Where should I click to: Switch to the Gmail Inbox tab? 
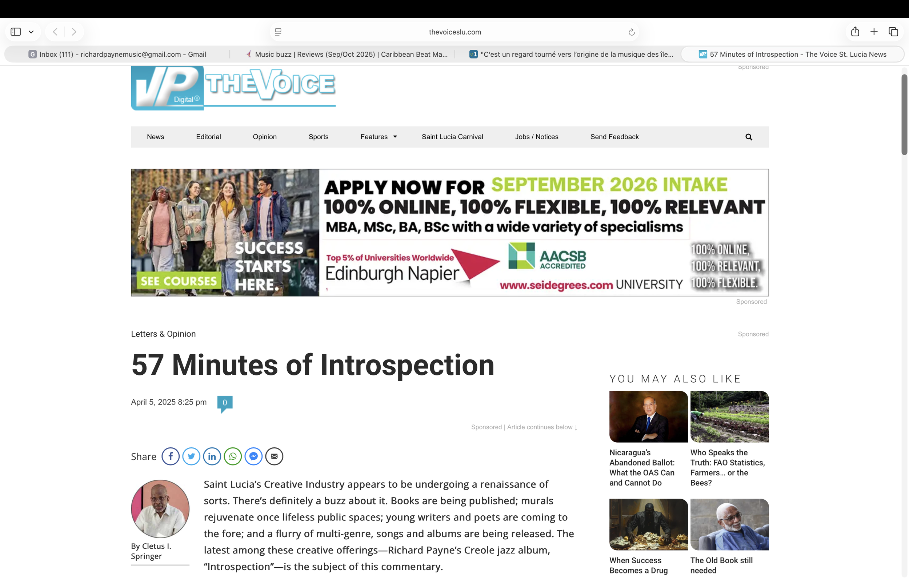coord(117,54)
